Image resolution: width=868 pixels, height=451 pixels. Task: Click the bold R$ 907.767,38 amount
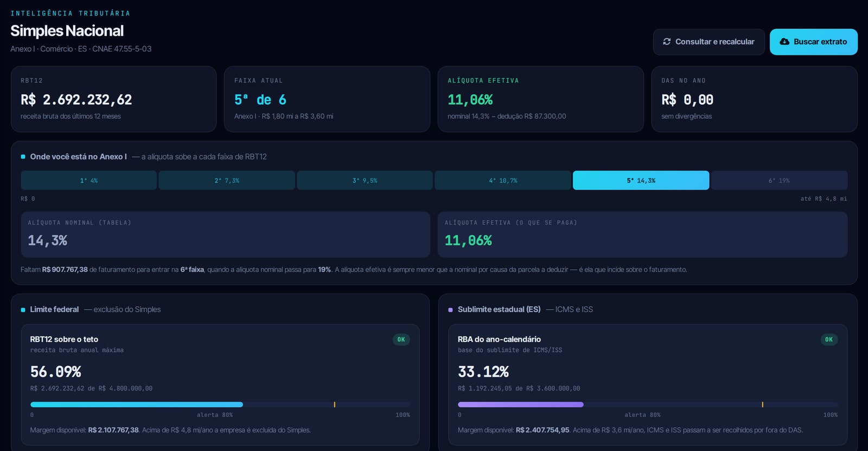point(65,270)
